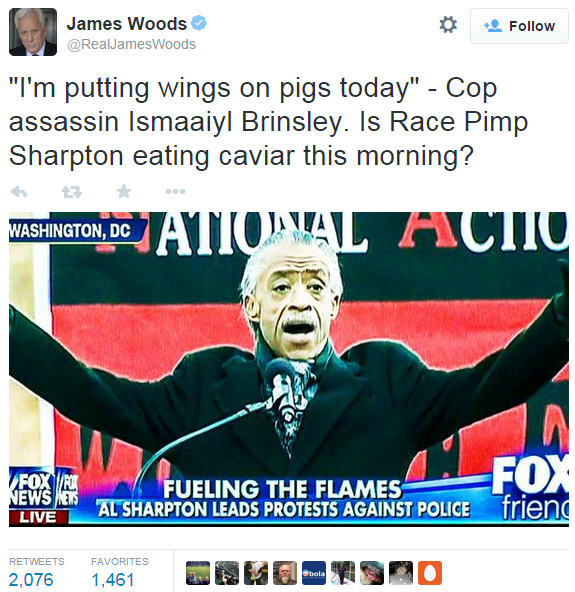Click the bearded man avatar

[x=285, y=573]
